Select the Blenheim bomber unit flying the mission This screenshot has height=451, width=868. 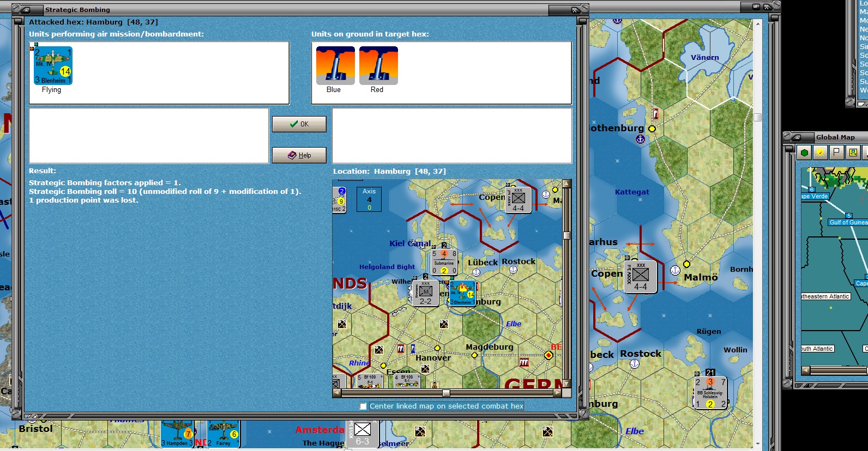[53, 65]
